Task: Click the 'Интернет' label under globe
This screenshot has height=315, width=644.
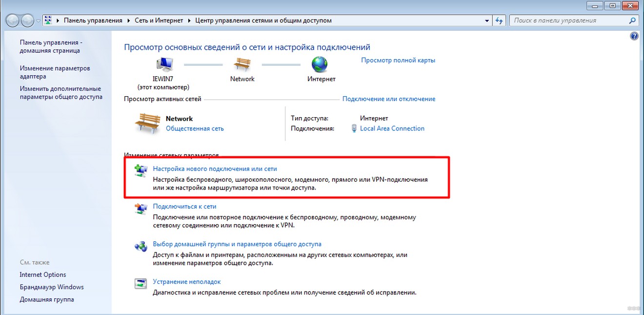Action: tap(322, 79)
